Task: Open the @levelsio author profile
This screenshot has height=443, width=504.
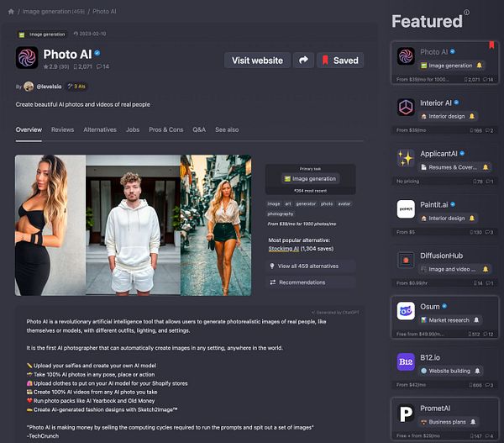Action: 49,87
